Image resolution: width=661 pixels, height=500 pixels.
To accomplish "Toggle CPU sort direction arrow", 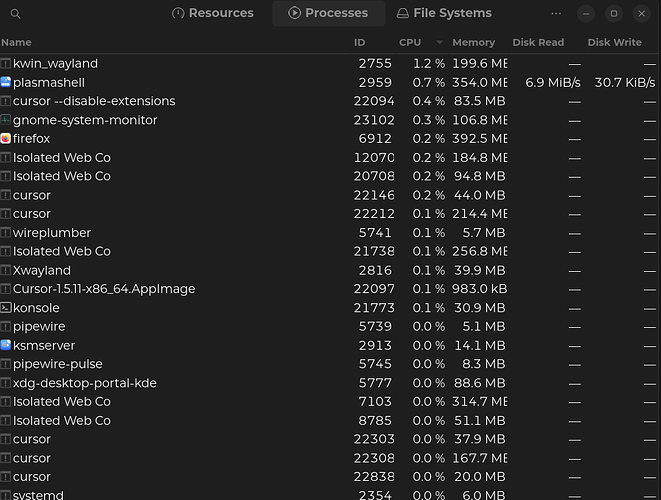I will [440, 43].
